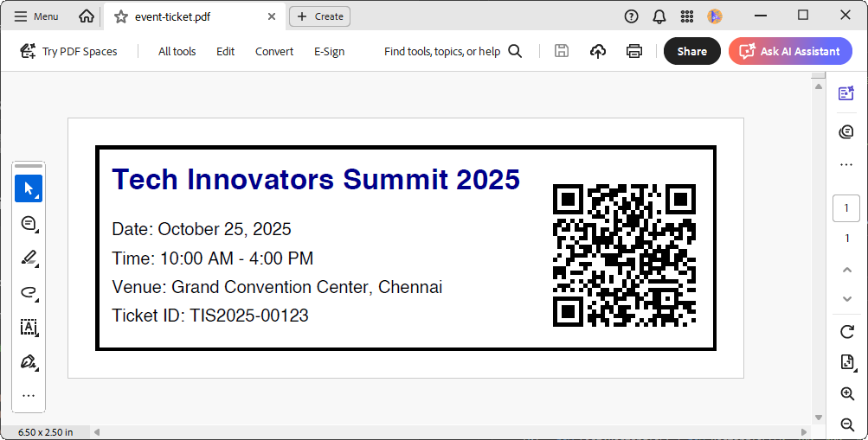Zoom in with magnifier plus
The width and height of the screenshot is (868, 440).
click(846, 393)
